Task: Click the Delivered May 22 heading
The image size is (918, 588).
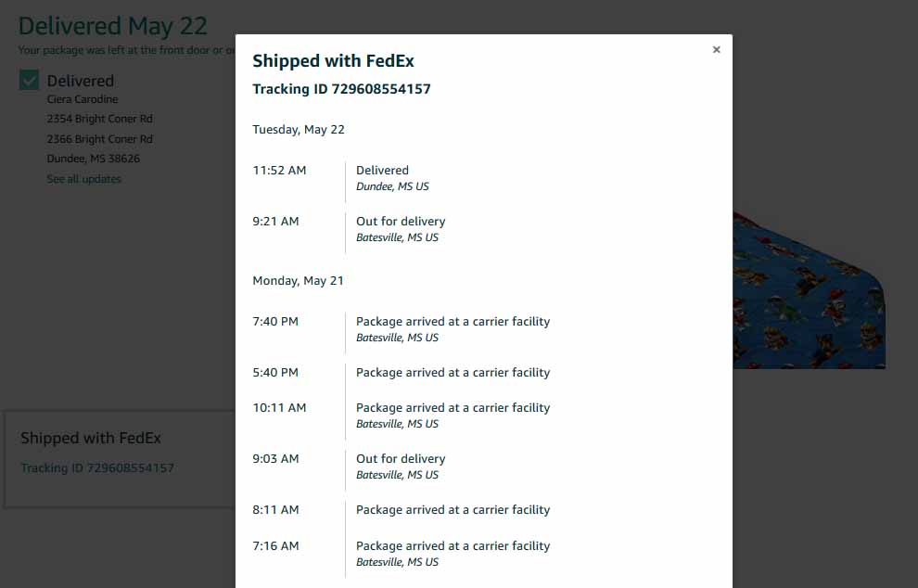Action: click(x=113, y=26)
